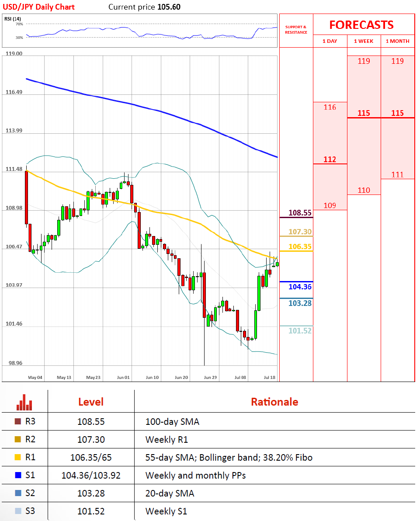Screen dimensions: 420x521
Task: Select the 1 WEEK forecast column header
Action: [364, 41]
